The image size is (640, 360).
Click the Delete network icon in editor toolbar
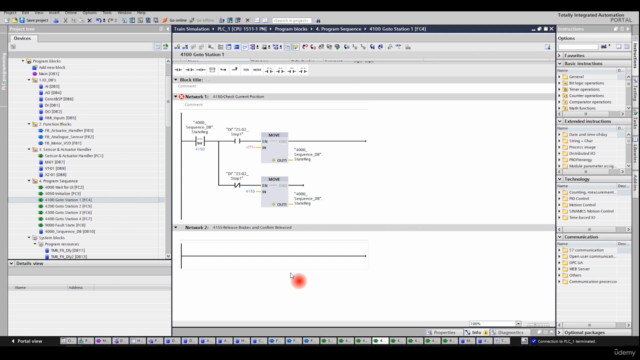click(185, 47)
